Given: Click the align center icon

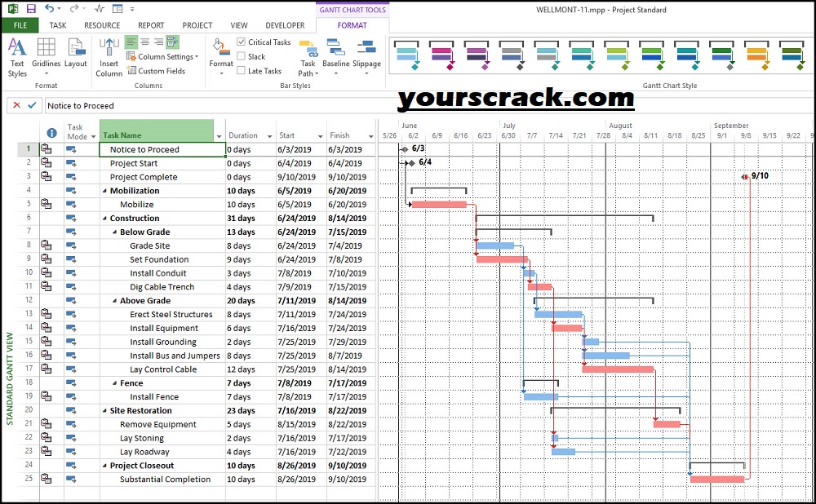Looking at the screenshot, I should tap(144, 42).
